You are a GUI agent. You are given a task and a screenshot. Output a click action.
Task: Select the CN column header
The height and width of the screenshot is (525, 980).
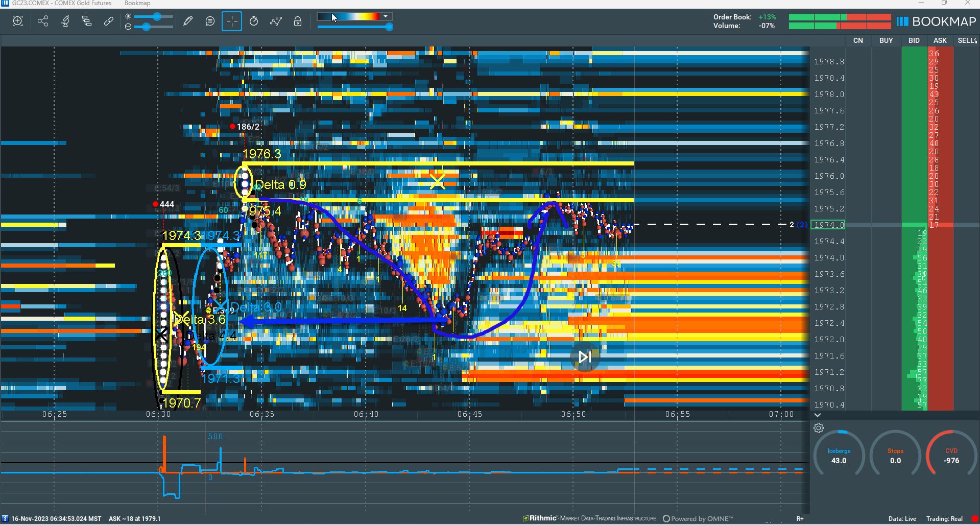[x=858, y=40]
